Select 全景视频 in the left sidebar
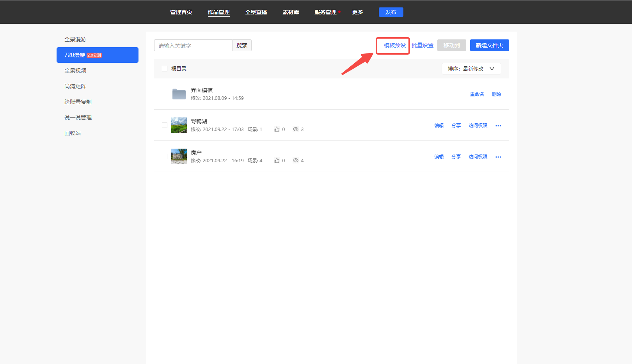Screen dimensions: 632x364 (x=75, y=71)
